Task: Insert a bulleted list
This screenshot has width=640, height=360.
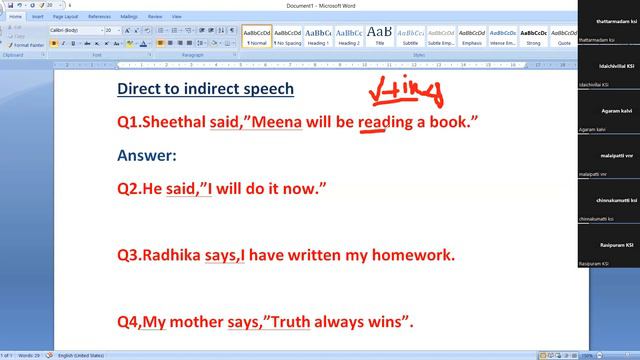Action: pos(161,30)
